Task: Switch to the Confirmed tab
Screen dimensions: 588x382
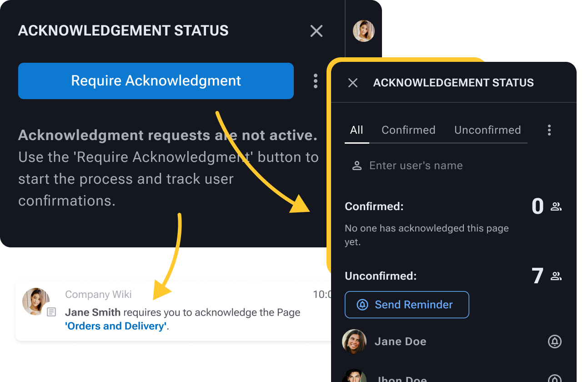Action: click(x=408, y=130)
